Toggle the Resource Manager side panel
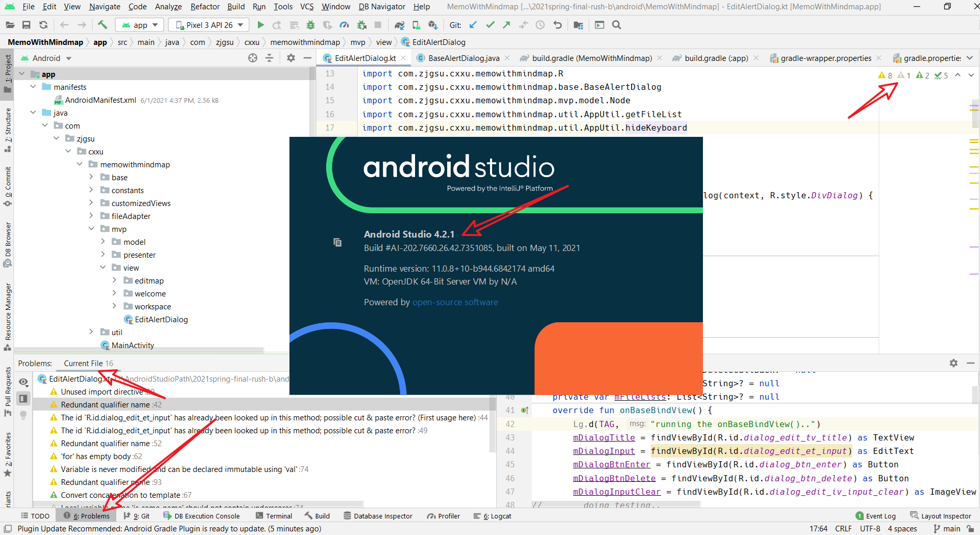Viewport: 980px width, 535px height. [7, 317]
